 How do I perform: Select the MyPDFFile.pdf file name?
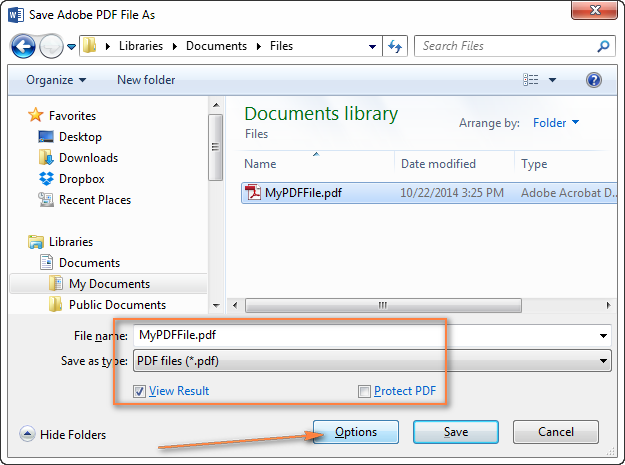click(x=303, y=193)
